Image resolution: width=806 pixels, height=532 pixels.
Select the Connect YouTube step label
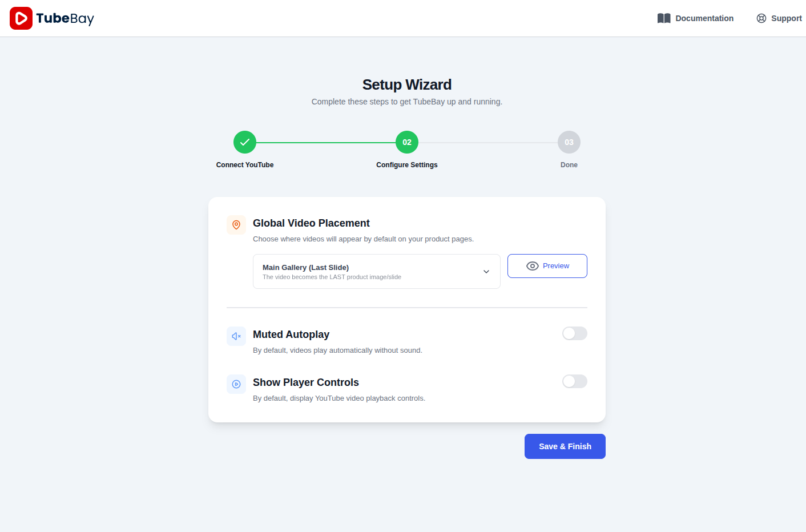(245, 165)
